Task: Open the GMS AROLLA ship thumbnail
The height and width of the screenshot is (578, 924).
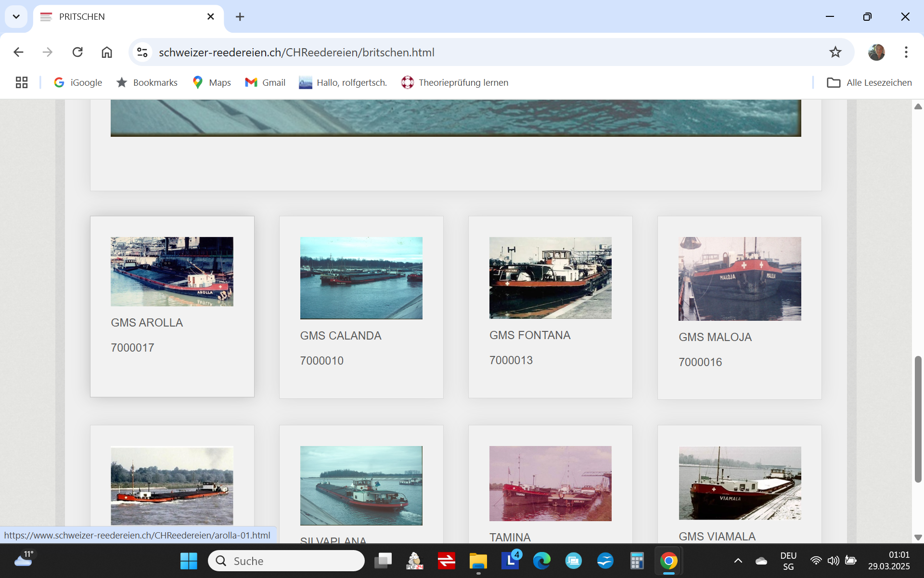Action: [x=172, y=271]
